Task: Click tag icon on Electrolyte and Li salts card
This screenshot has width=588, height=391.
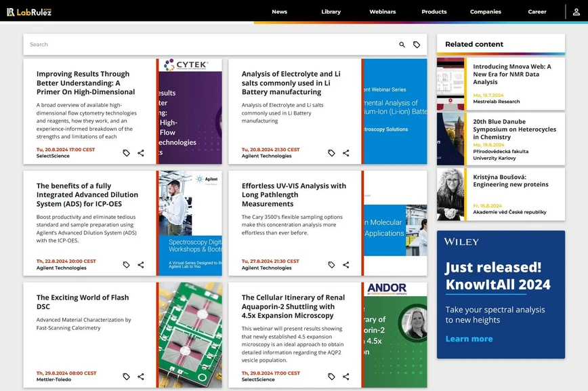Action: click(x=331, y=152)
